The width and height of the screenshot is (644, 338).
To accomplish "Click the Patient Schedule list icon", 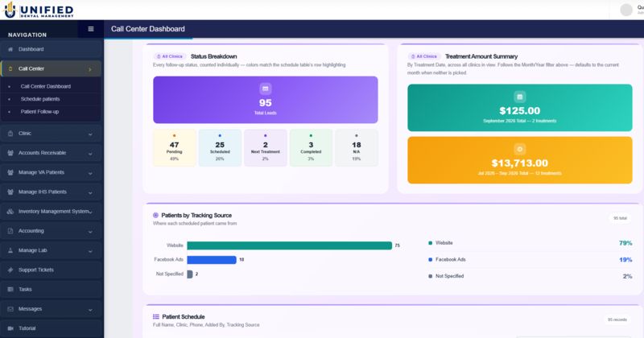I will (x=156, y=316).
